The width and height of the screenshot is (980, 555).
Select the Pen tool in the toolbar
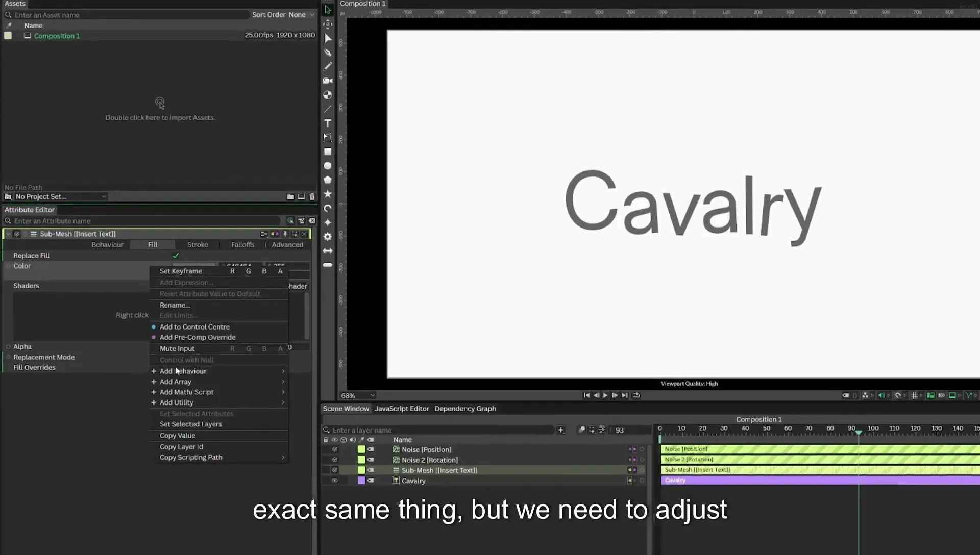(328, 53)
